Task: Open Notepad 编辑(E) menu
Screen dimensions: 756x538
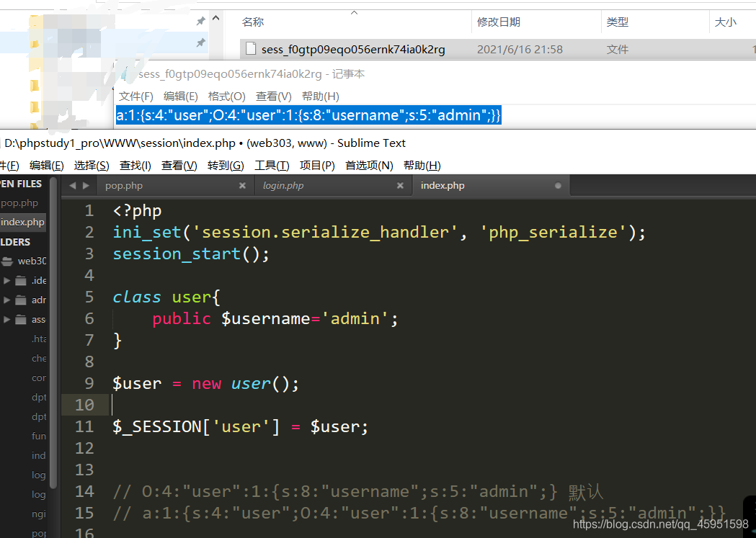Action: (180, 97)
